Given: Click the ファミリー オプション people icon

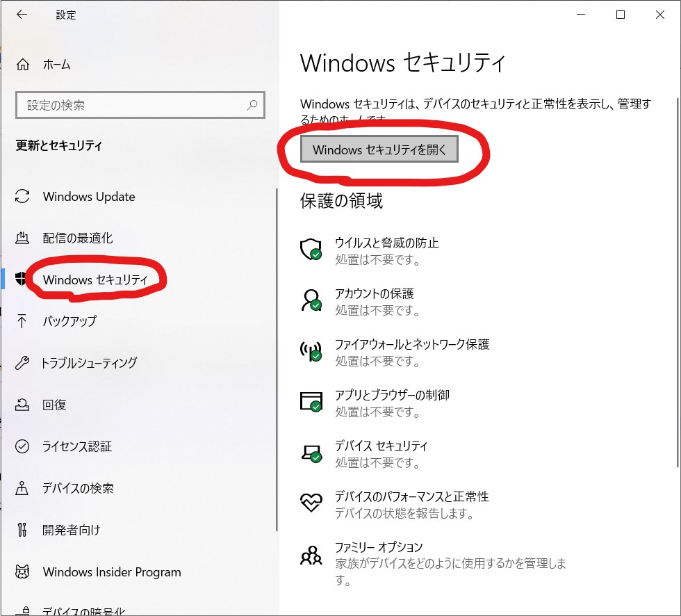Looking at the screenshot, I should pyautogui.click(x=311, y=554).
